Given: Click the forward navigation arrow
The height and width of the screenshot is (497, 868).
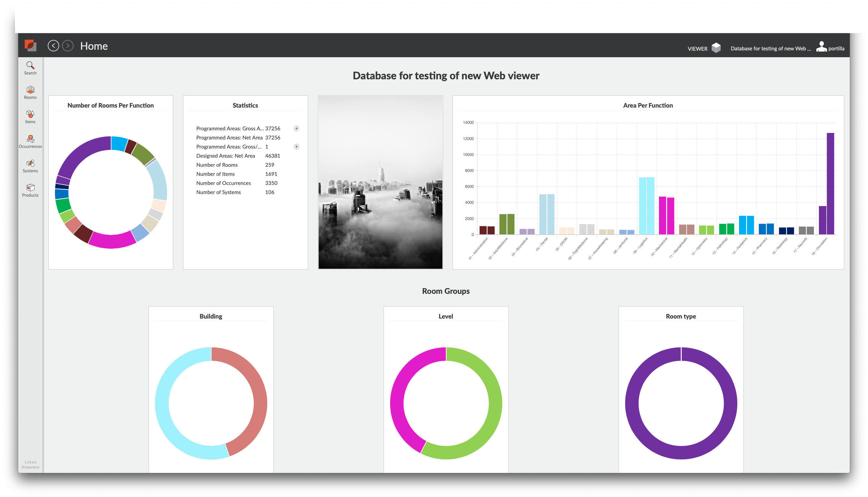Looking at the screenshot, I should click(68, 46).
